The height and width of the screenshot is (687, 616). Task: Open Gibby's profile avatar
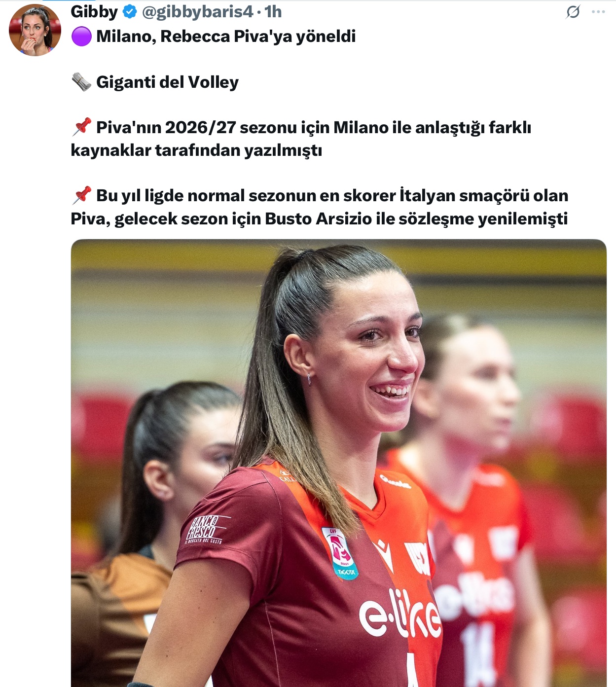click(35, 30)
